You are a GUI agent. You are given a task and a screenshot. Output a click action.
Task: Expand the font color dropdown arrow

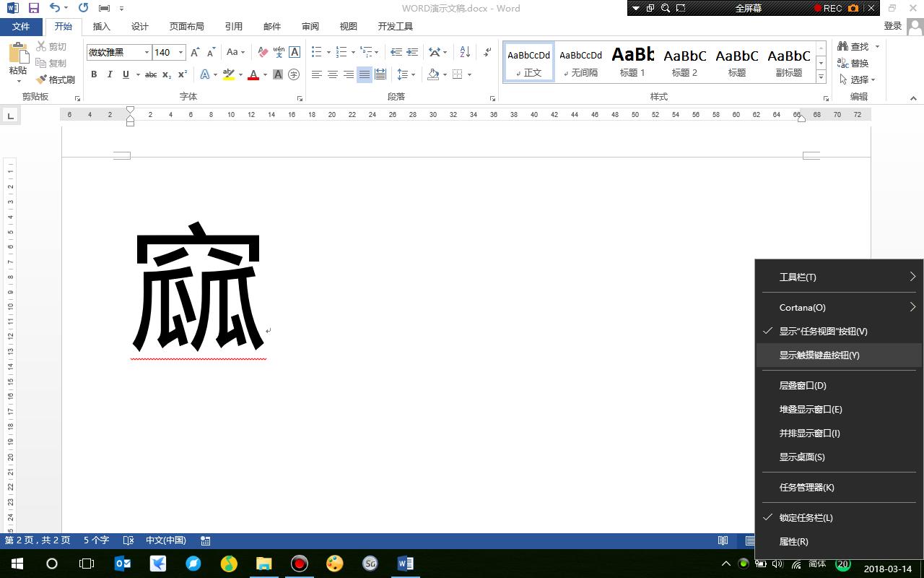tap(264, 74)
